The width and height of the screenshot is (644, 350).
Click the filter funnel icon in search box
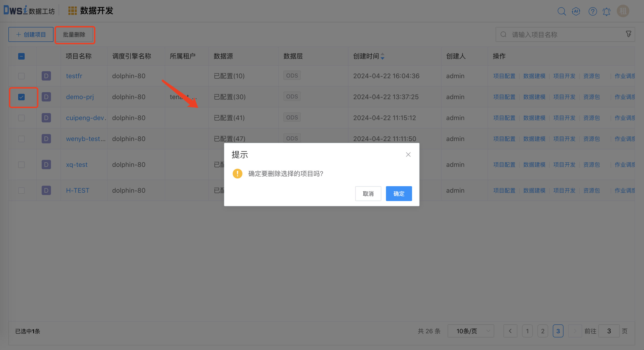coord(628,34)
